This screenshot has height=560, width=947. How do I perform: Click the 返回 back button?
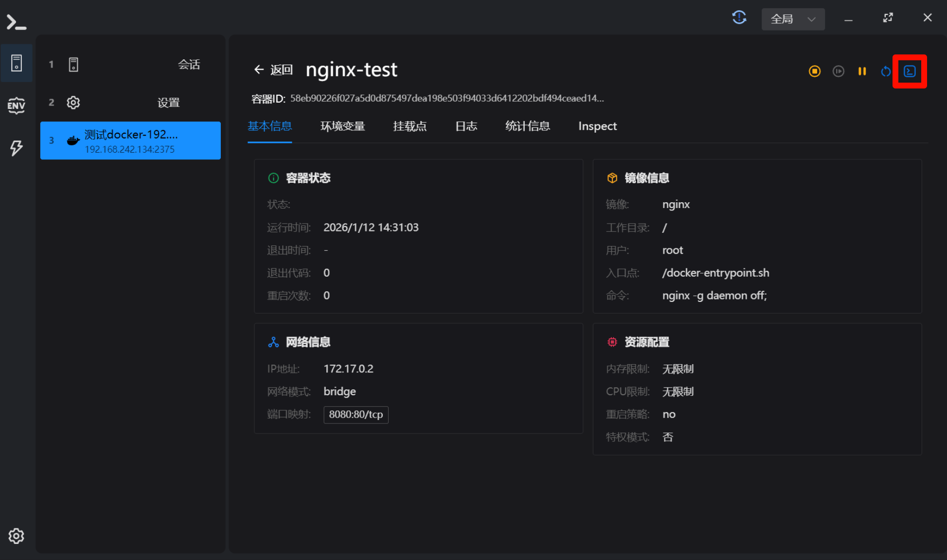[x=273, y=70]
